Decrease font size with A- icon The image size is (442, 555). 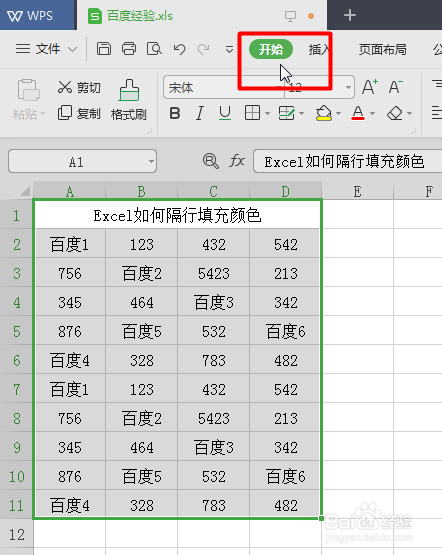[x=396, y=87]
